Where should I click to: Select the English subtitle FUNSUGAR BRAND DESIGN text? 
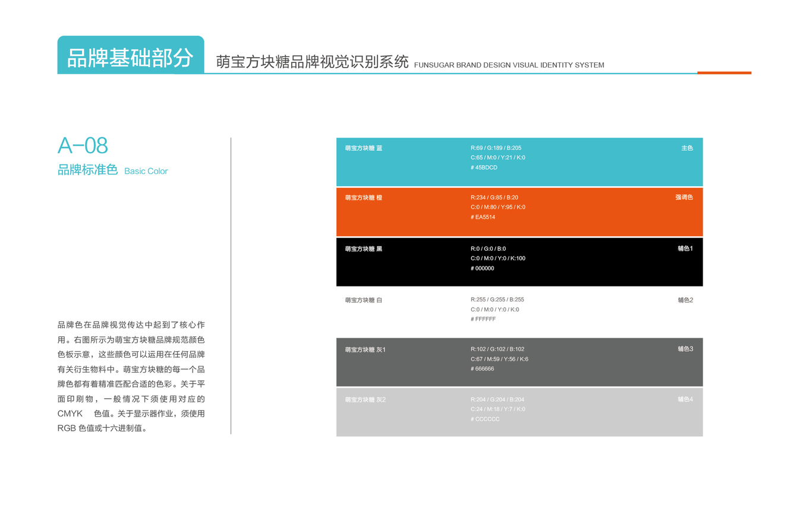(x=508, y=65)
